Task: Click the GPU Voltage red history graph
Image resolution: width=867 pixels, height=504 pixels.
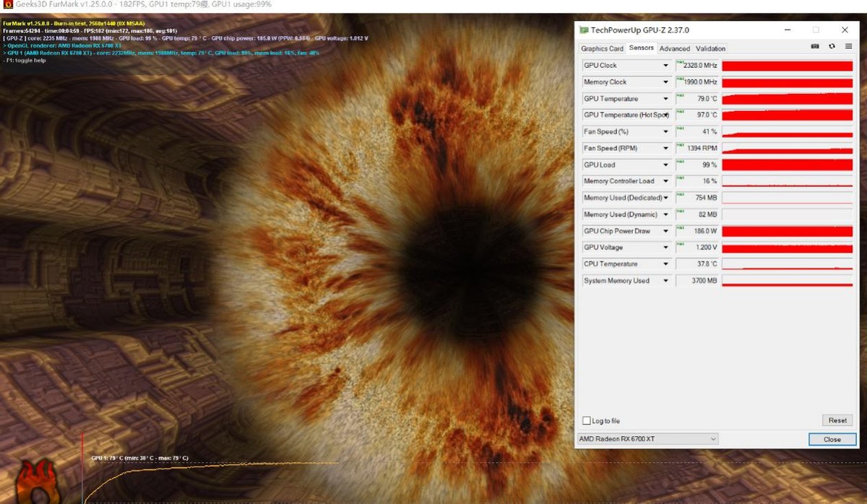Action: tap(787, 248)
